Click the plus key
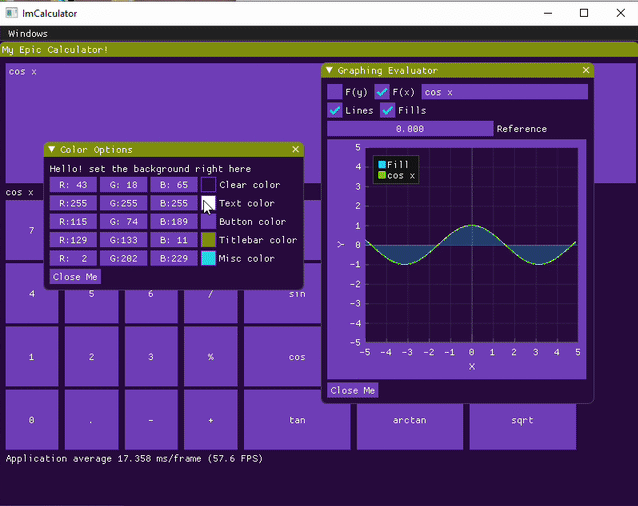638x506 pixels. [210, 420]
